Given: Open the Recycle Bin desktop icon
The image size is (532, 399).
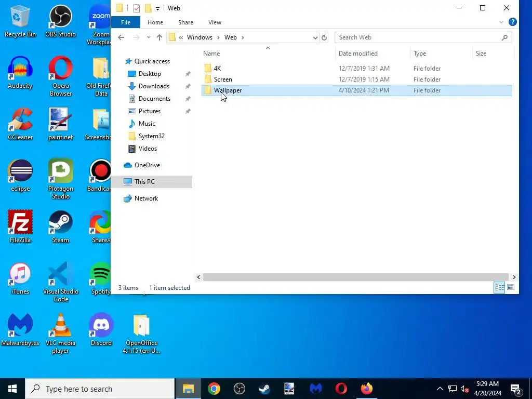Looking at the screenshot, I should (x=20, y=21).
